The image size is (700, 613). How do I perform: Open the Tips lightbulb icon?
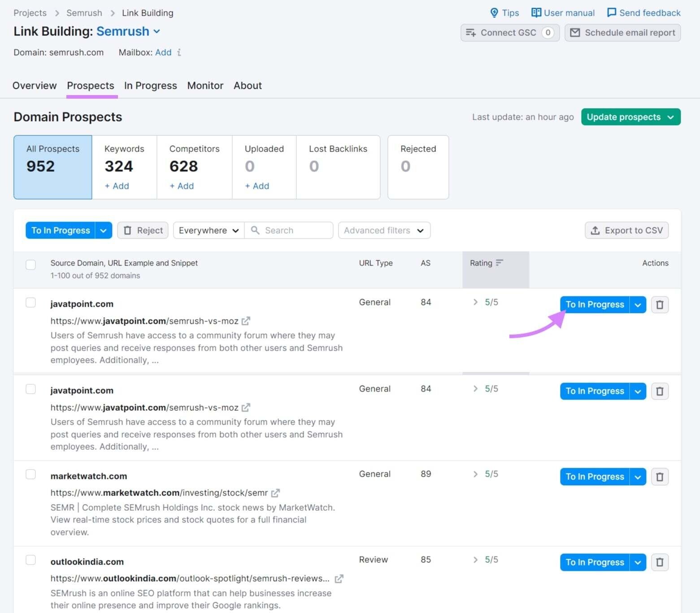[x=495, y=13]
